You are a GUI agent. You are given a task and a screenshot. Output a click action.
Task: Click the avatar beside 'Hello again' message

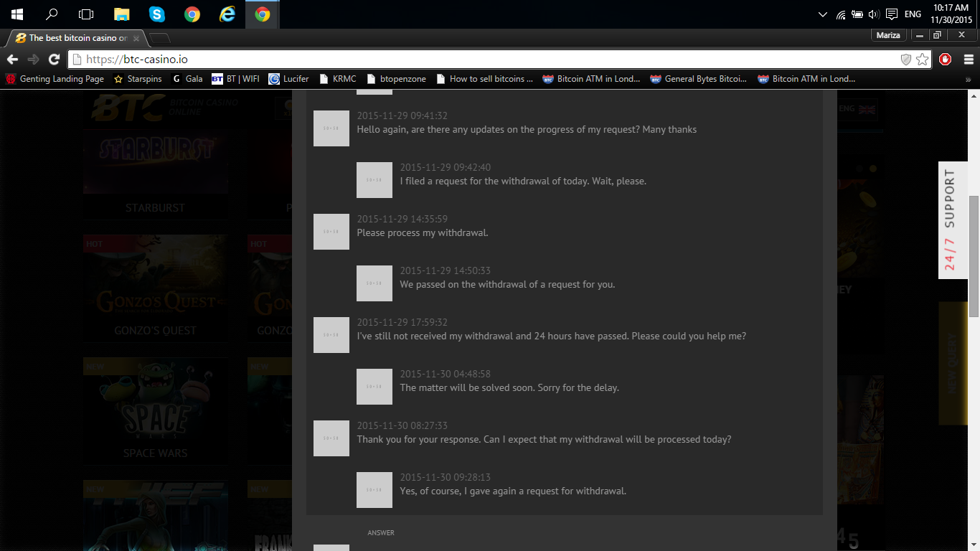331,128
